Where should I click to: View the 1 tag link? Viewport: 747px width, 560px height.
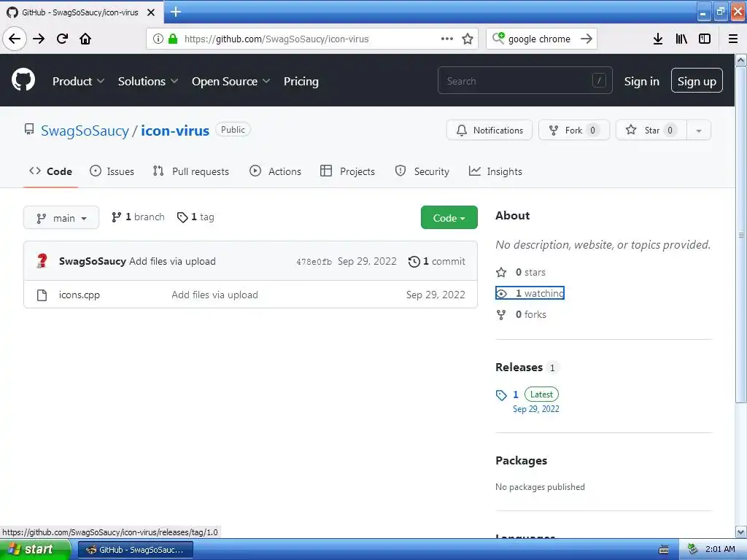coord(196,217)
